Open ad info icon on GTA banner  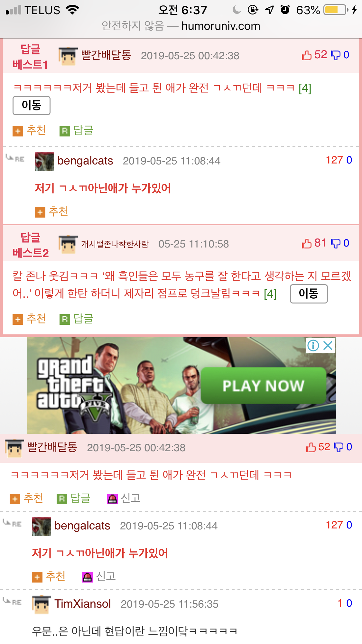pos(313,346)
